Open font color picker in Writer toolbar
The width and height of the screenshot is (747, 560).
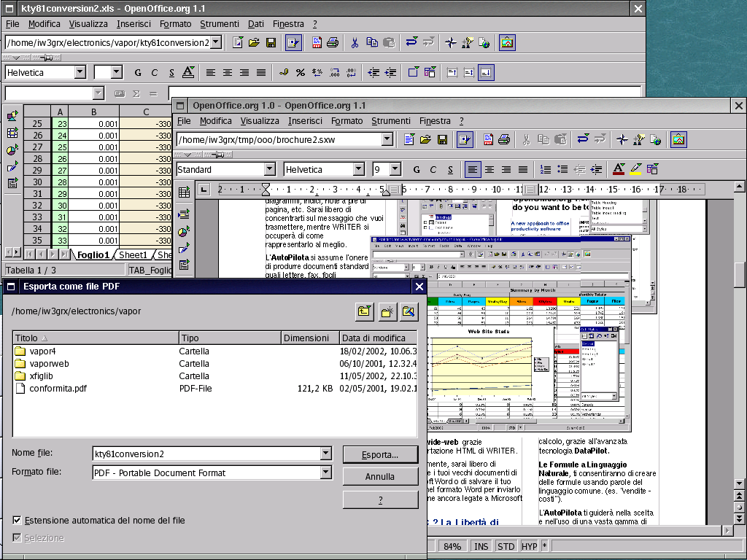point(619,169)
